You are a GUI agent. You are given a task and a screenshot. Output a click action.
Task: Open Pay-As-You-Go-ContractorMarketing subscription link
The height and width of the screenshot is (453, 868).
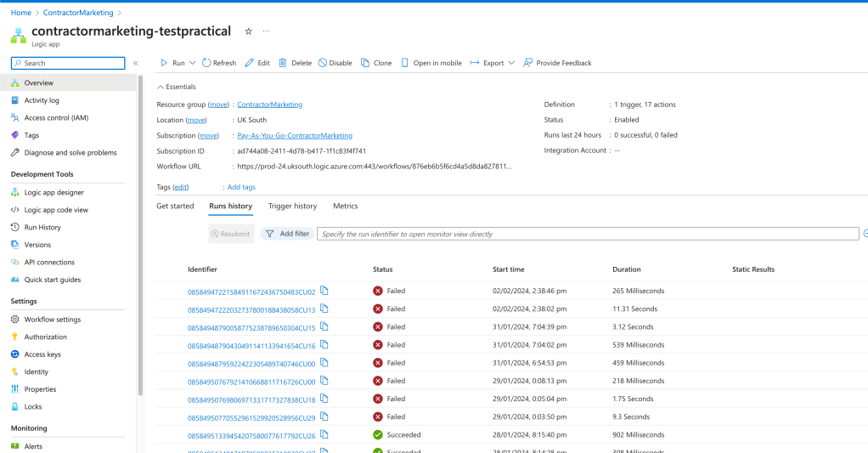click(295, 136)
